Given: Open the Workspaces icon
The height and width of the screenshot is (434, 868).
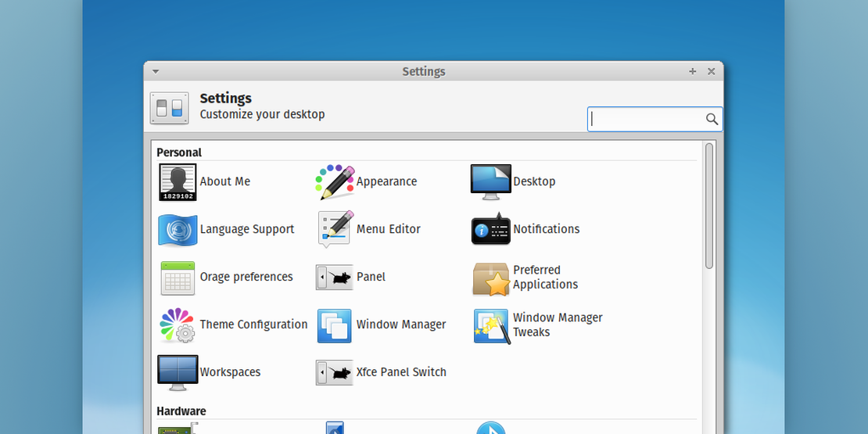Looking at the screenshot, I should [x=178, y=372].
